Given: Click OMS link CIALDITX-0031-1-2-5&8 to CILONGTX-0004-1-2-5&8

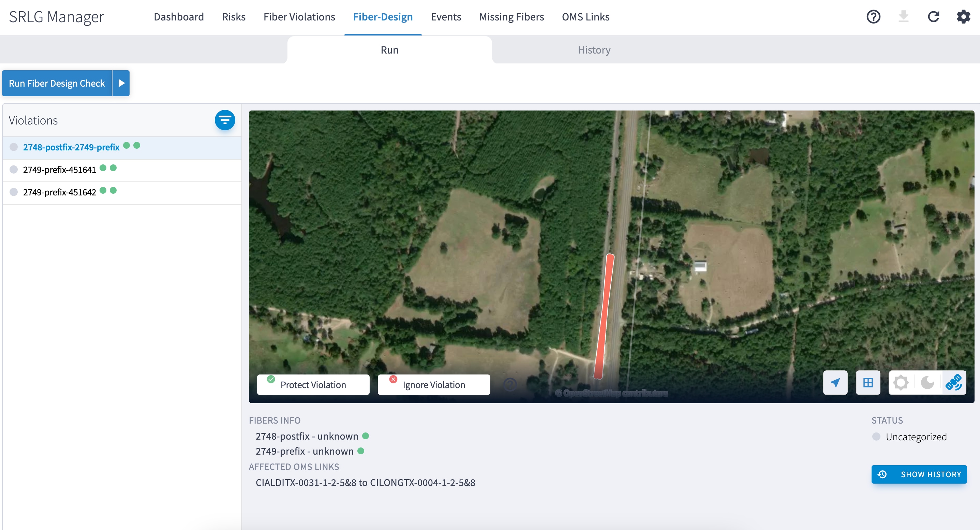Looking at the screenshot, I should 365,483.
